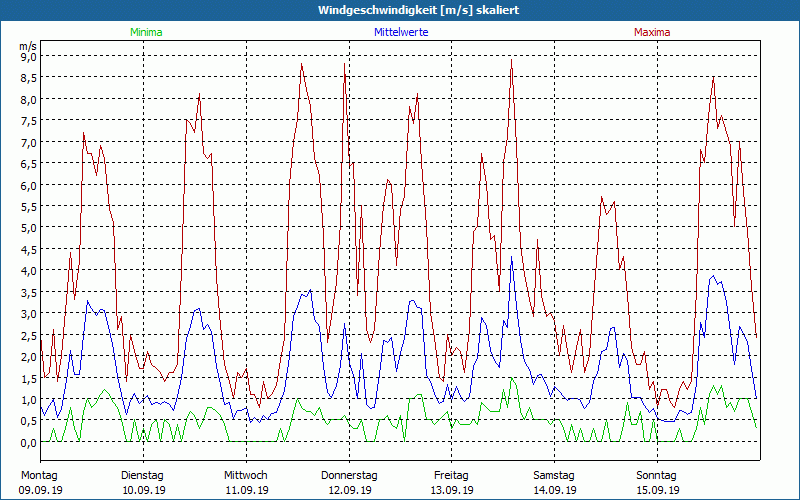Screen dimensions: 800x500
Task: Click the '0,0' y-axis value
Action: pyautogui.click(x=29, y=443)
